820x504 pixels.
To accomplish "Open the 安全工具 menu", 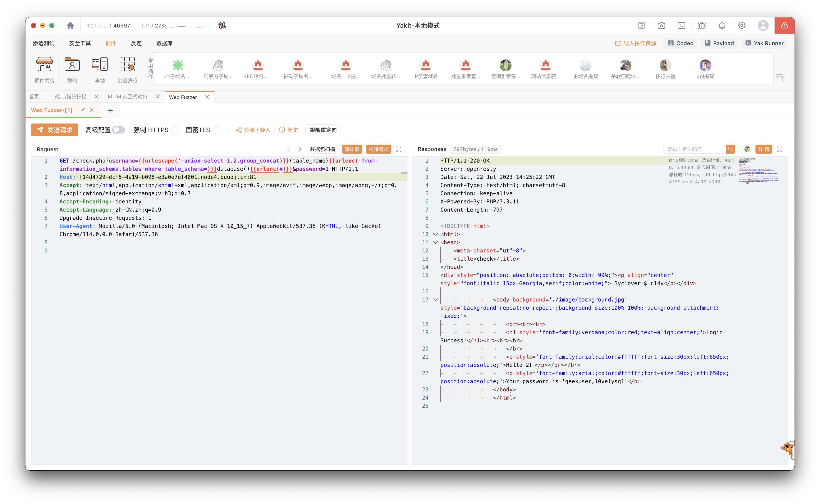I will pyautogui.click(x=80, y=43).
